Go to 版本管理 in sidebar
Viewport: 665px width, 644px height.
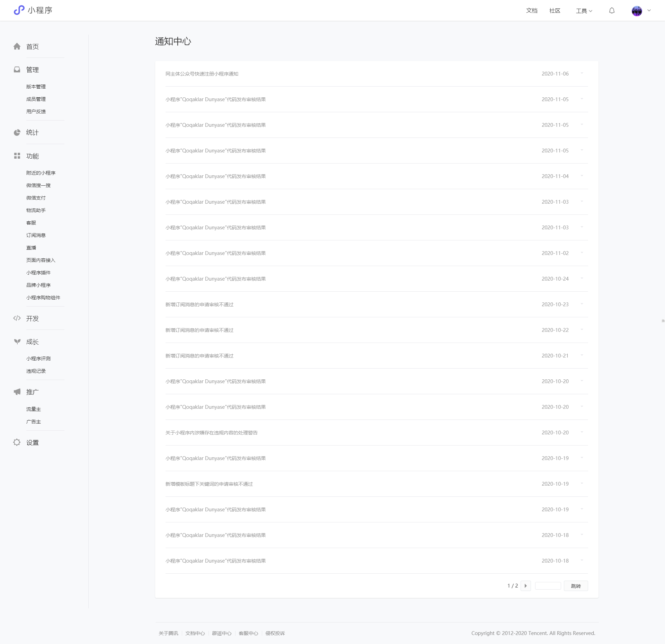[36, 87]
